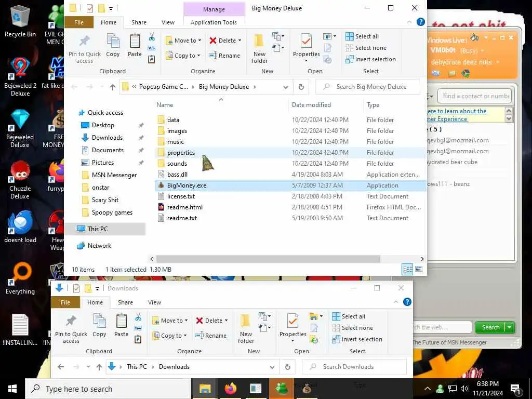Expand Search dropdown arrow in Messenger
This screenshot has height=399, width=532.
(510, 327)
